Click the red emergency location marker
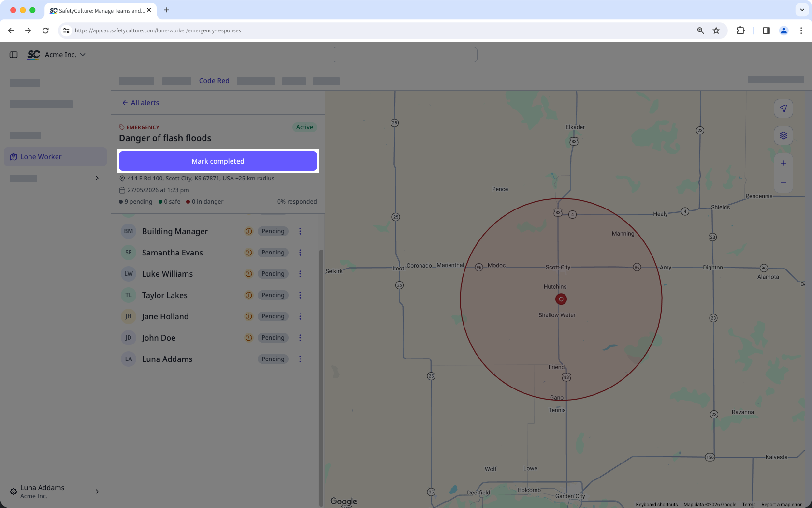Image resolution: width=812 pixels, height=508 pixels. (x=561, y=299)
